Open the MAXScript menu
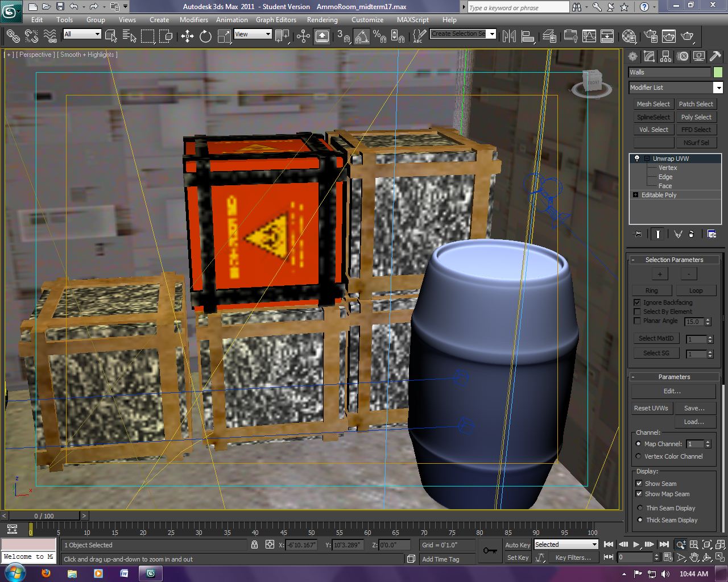This screenshot has width=728, height=582. coord(413,19)
